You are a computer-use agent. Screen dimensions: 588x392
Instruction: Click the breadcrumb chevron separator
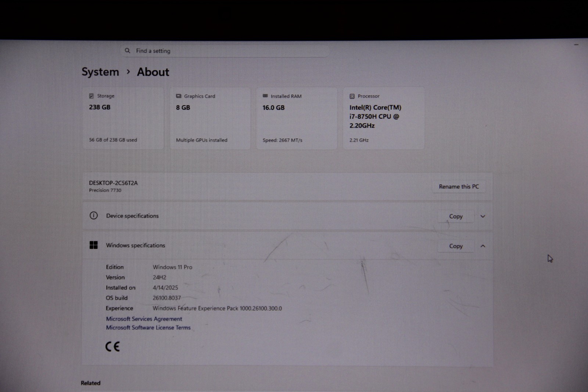coord(128,72)
